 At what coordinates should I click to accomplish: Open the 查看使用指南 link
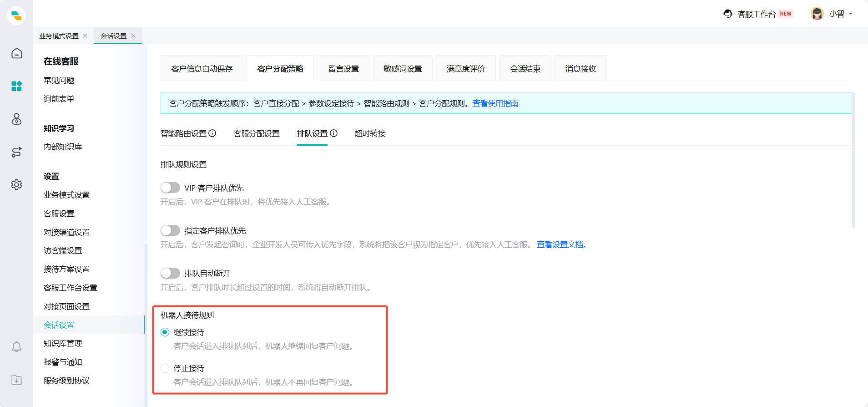pos(495,103)
